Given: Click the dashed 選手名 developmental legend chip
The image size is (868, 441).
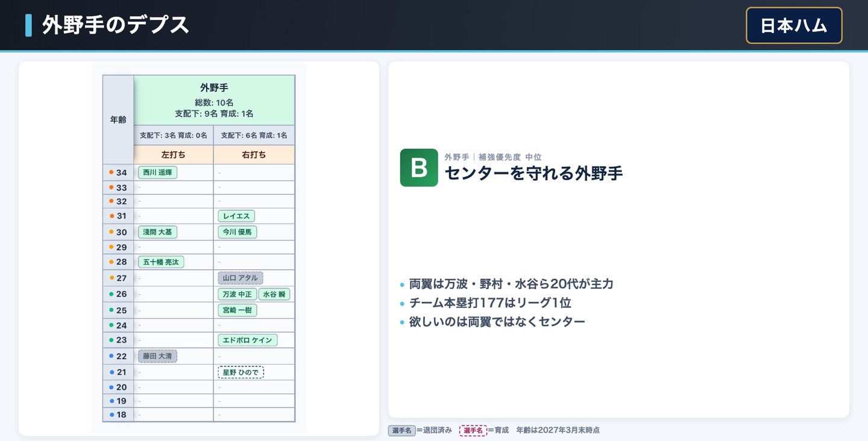Looking at the screenshot, I should (x=473, y=430).
